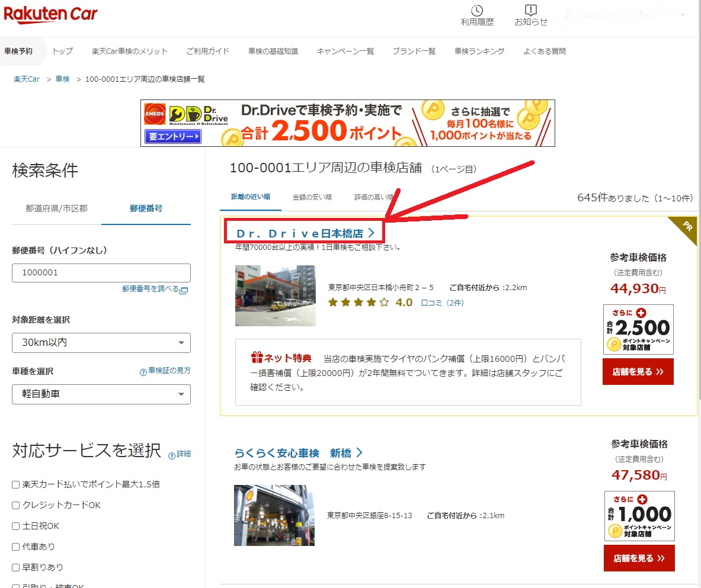
Task: Open 楽天Car車検のメリット menu item
Action: pos(130,51)
